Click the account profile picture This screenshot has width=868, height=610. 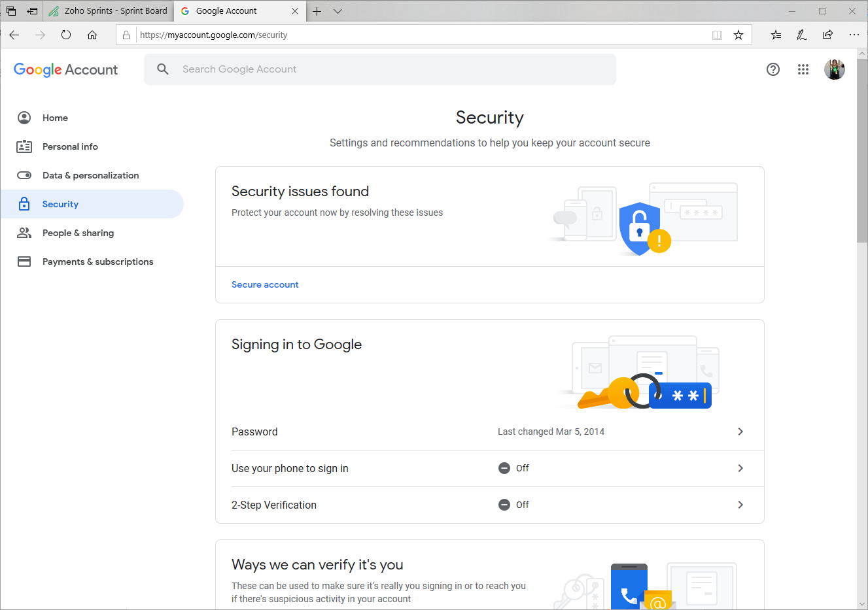click(835, 69)
